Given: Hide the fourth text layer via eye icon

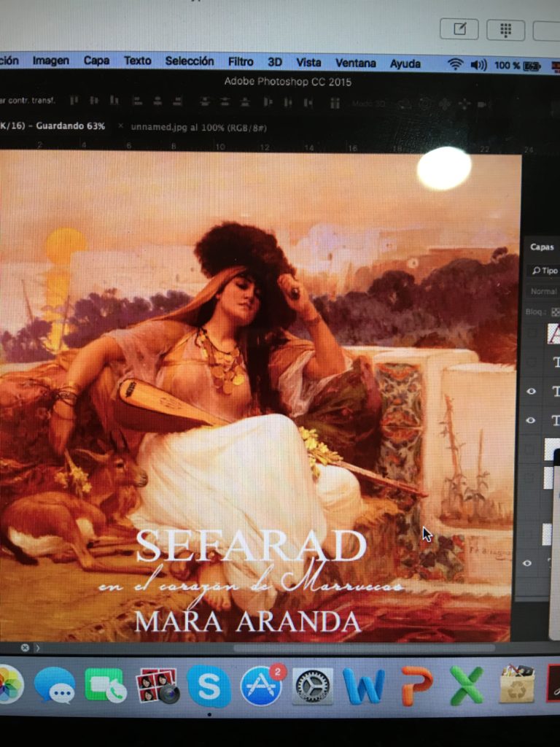Looking at the screenshot, I should (531, 420).
